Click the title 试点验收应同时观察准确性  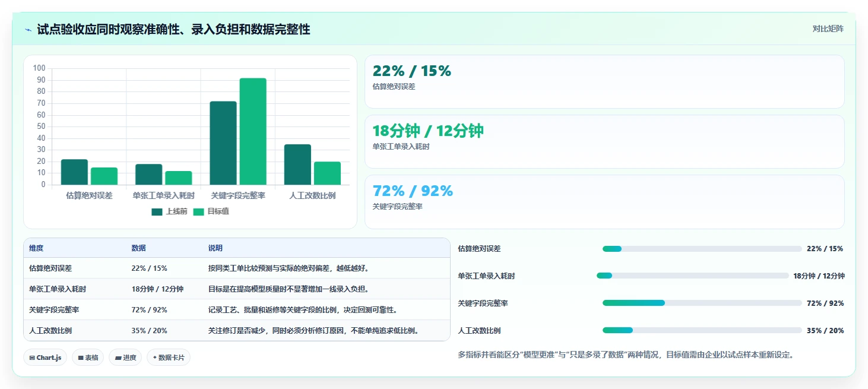(173, 30)
